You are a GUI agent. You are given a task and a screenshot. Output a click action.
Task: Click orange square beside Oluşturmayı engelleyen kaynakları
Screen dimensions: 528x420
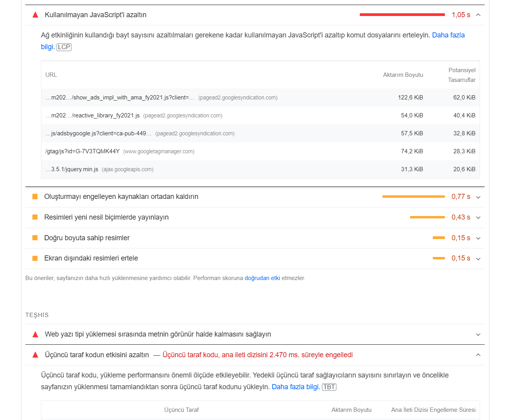click(x=35, y=197)
